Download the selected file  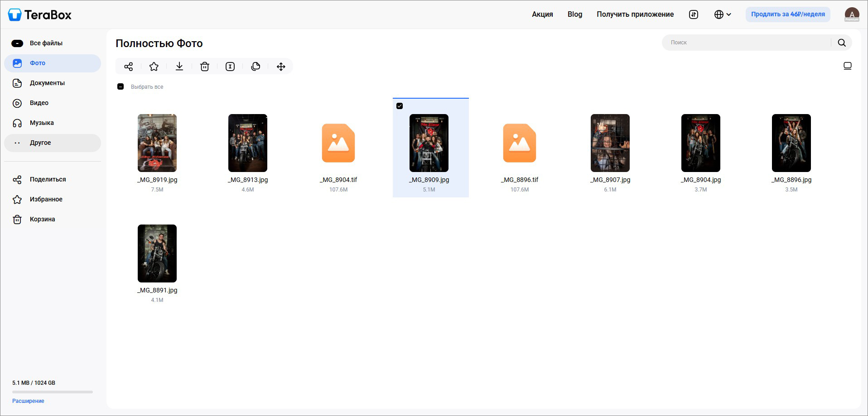point(179,67)
